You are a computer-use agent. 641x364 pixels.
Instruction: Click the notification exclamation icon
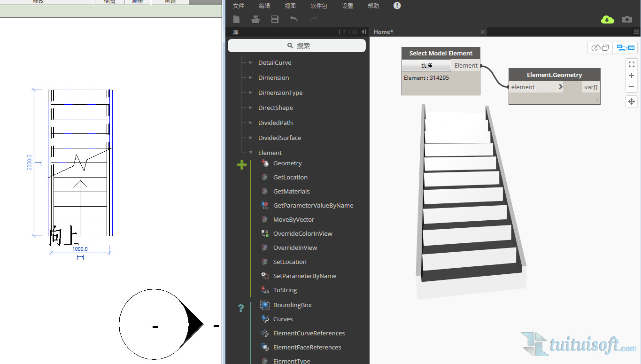[x=397, y=6]
